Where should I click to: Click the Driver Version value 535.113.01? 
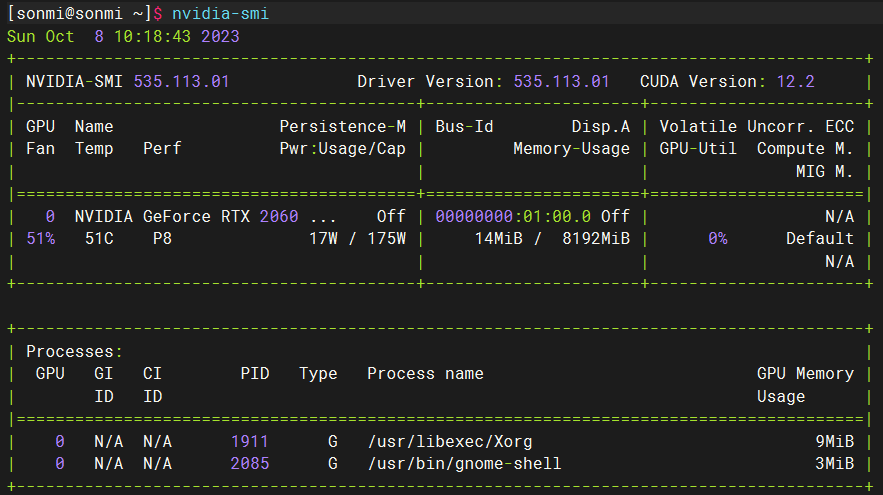click(x=561, y=82)
